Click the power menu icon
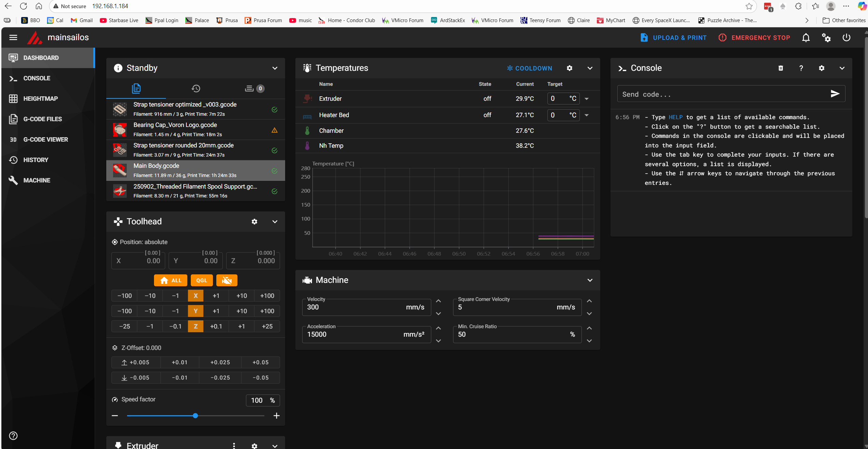This screenshot has height=449, width=868. point(847,37)
